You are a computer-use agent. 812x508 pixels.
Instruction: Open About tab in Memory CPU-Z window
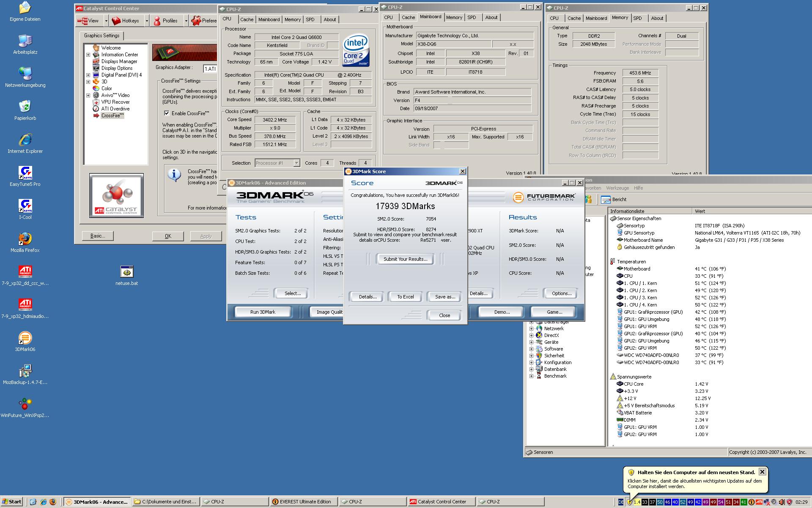(657, 18)
